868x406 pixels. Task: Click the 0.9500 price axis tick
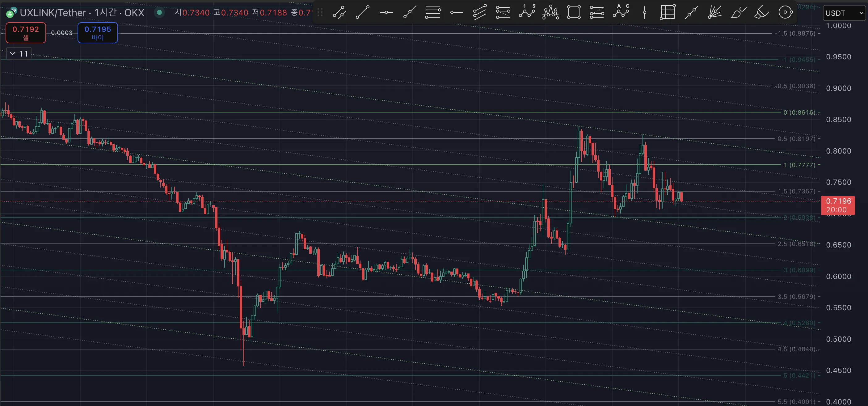tap(838, 57)
